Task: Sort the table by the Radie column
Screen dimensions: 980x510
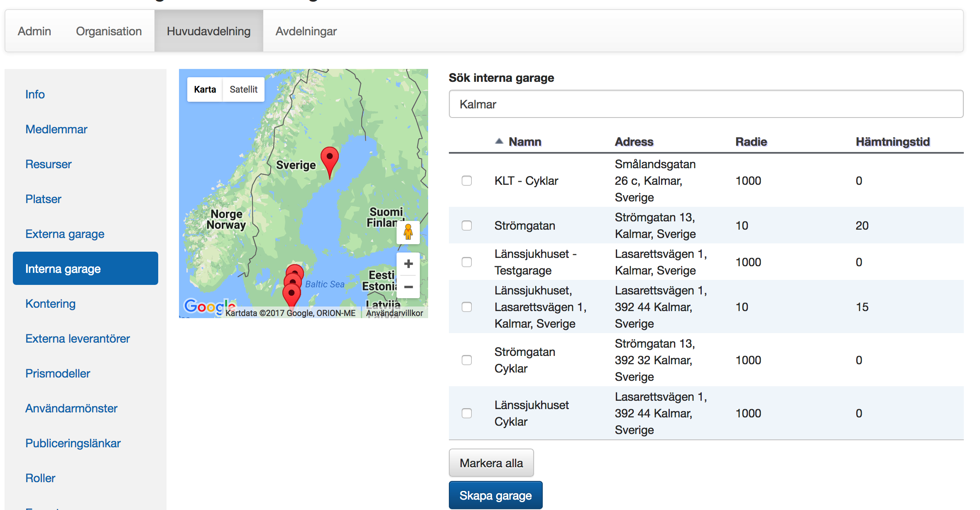Action: coord(751,142)
